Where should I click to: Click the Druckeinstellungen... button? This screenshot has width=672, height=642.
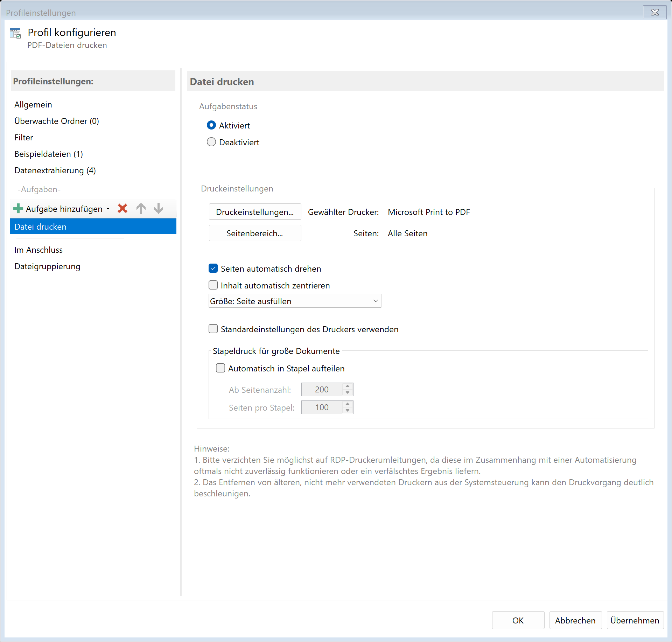(x=255, y=212)
